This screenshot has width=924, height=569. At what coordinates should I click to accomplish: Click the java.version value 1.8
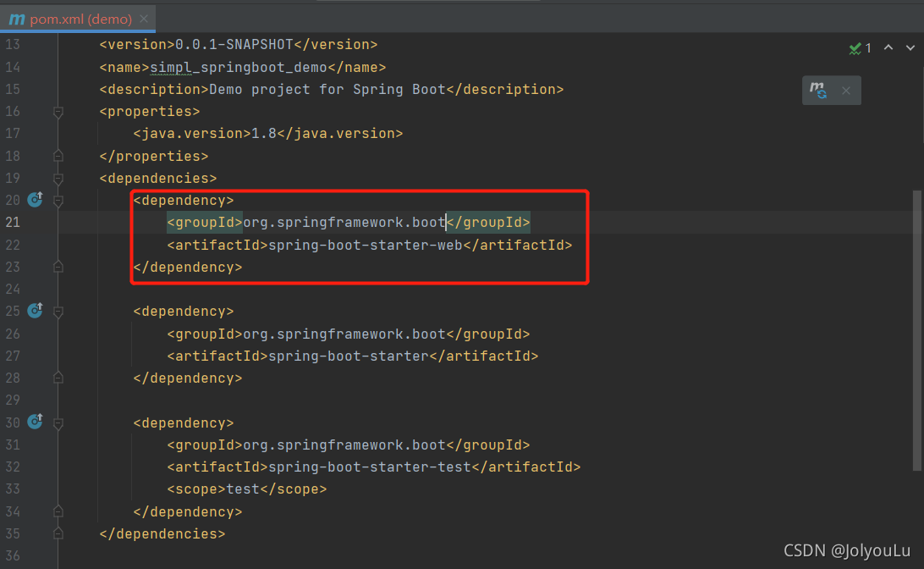pos(264,133)
